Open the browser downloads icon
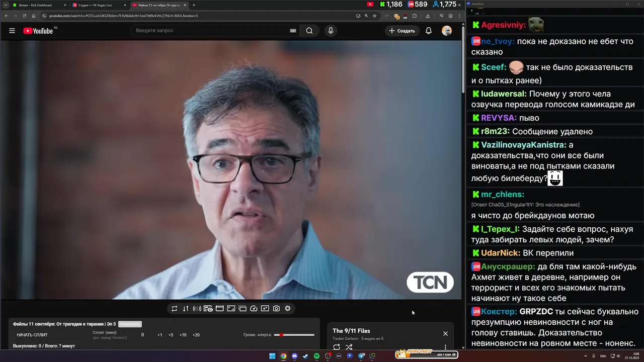 (x=428, y=16)
